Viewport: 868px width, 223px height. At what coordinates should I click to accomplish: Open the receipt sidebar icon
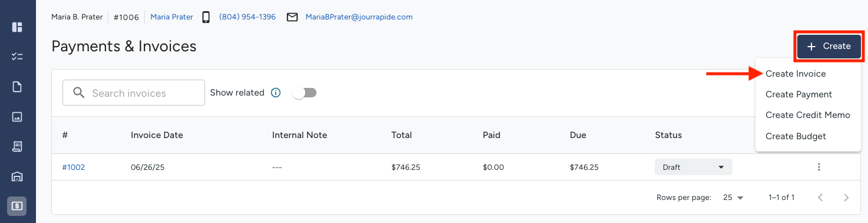click(17, 146)
